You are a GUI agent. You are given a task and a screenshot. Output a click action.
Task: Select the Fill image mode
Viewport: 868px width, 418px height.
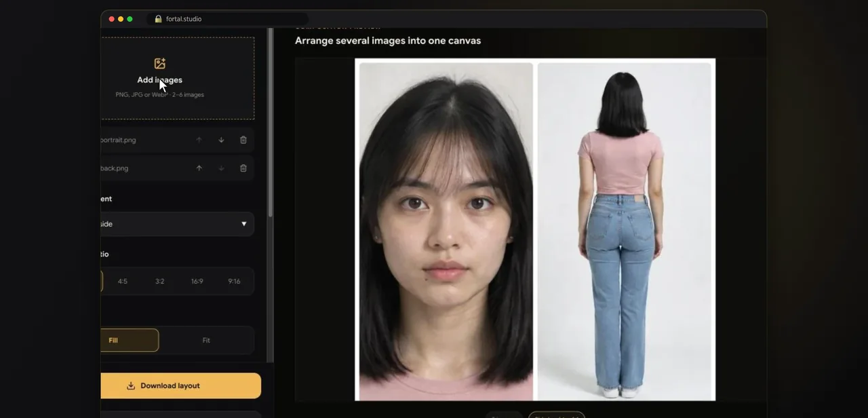[x=130, y=340]
